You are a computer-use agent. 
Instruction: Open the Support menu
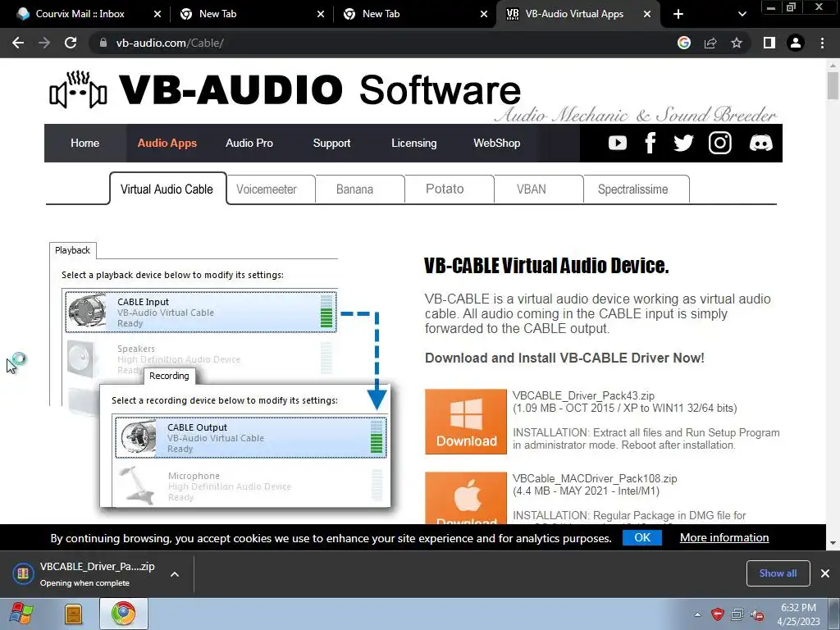pos(331,143)
